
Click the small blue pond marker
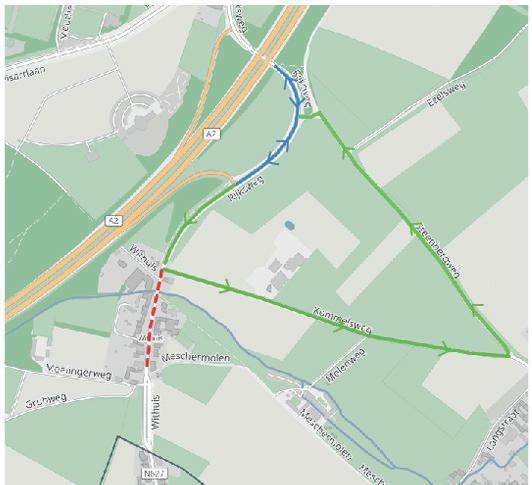coord(289,225)
